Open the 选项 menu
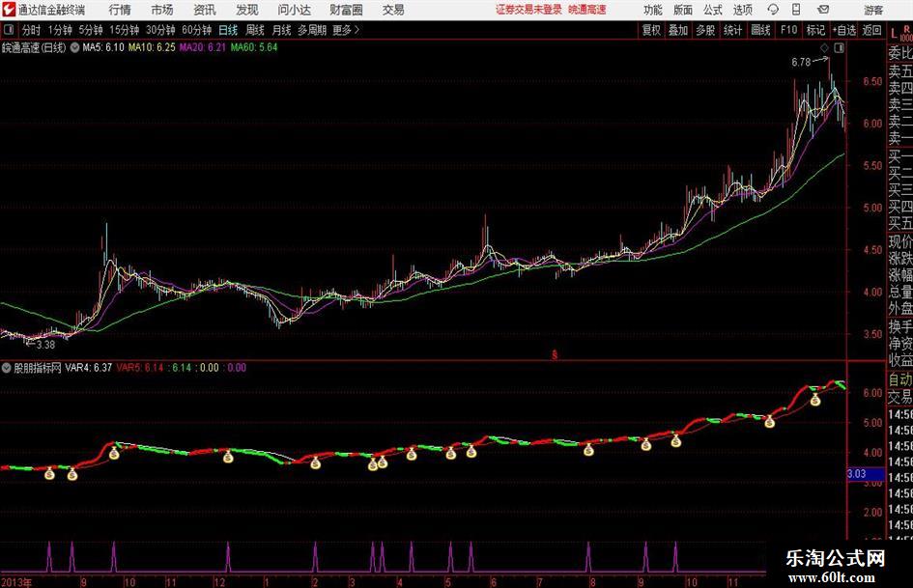 (x=742, y=10)
